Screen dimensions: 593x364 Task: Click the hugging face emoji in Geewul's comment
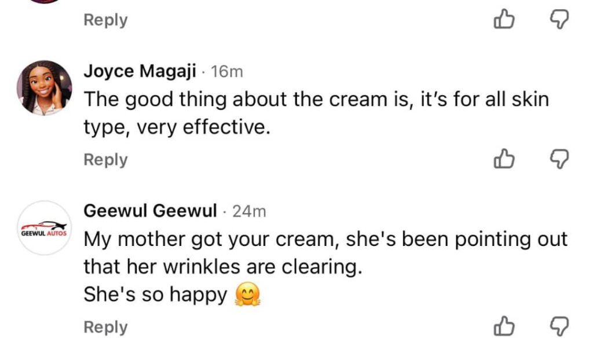point(248,294)
